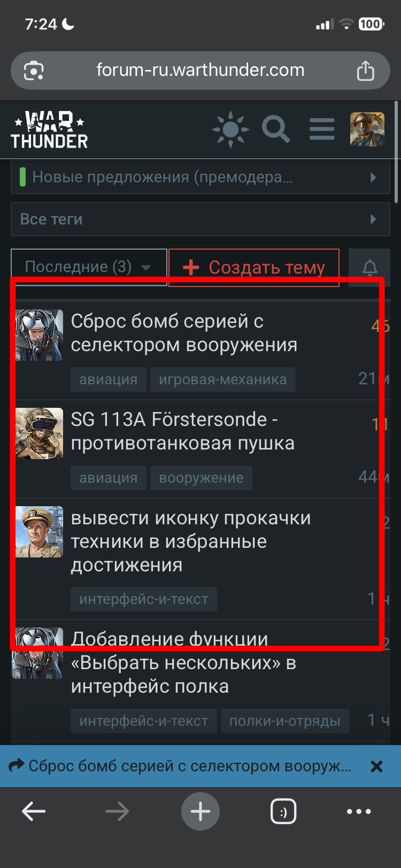Select the вооружение tag
Image resolution: width=401 pixels, height=868 pixels.
pos(201,478)
